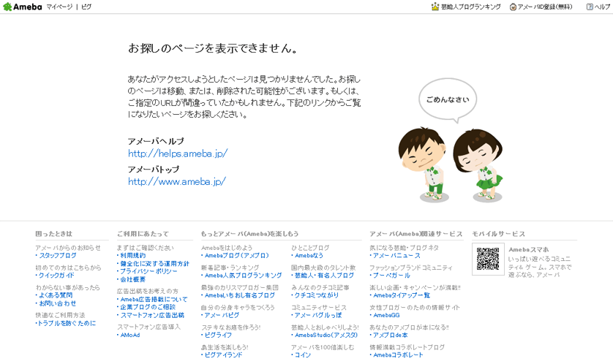Viewport: 613px width, 364px height.
Task: Click the Ameba ID registration face icon
Action: (513, 7)
